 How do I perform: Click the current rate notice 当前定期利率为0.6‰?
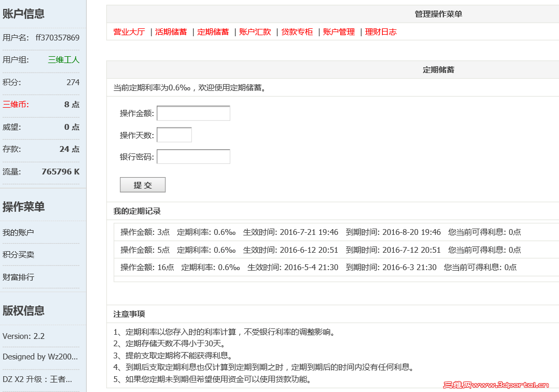coord(152,88)
